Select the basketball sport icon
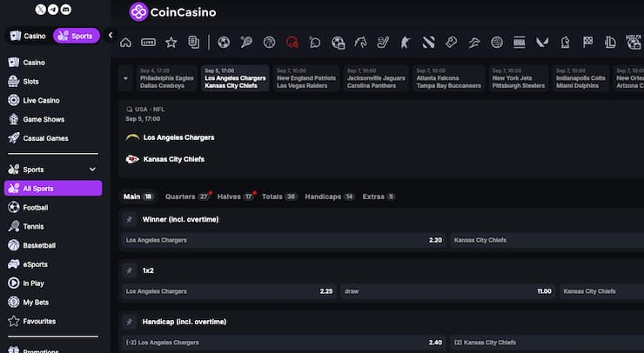 [270, 43]
